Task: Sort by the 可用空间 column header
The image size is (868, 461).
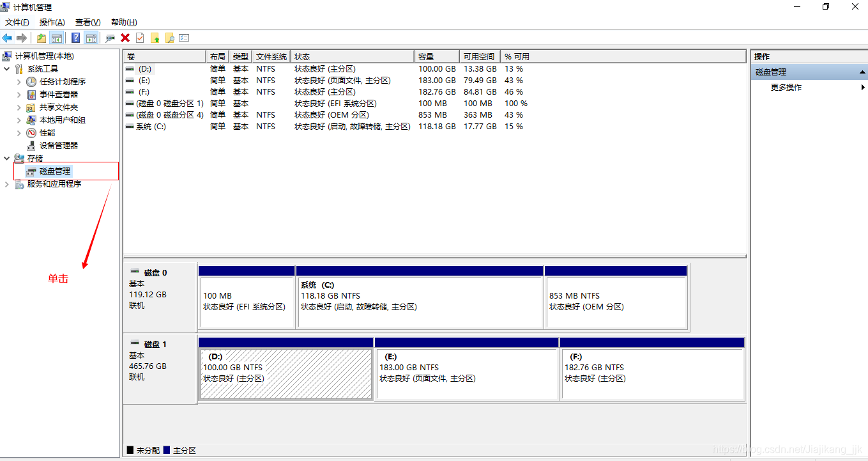Action: [480, 56]
